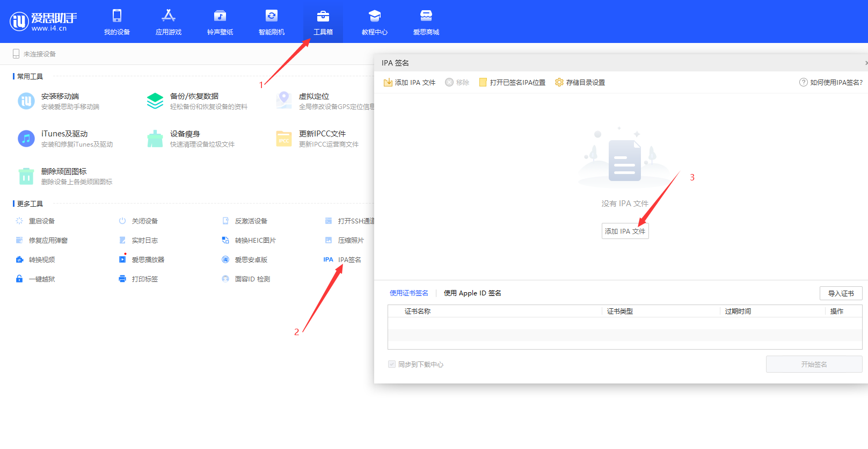The width and height of the screenshot is (868, 449).
Task: Toggle the 同步到下载中心 checkbox
Action: pyautogui.click(x=392, y=364)
